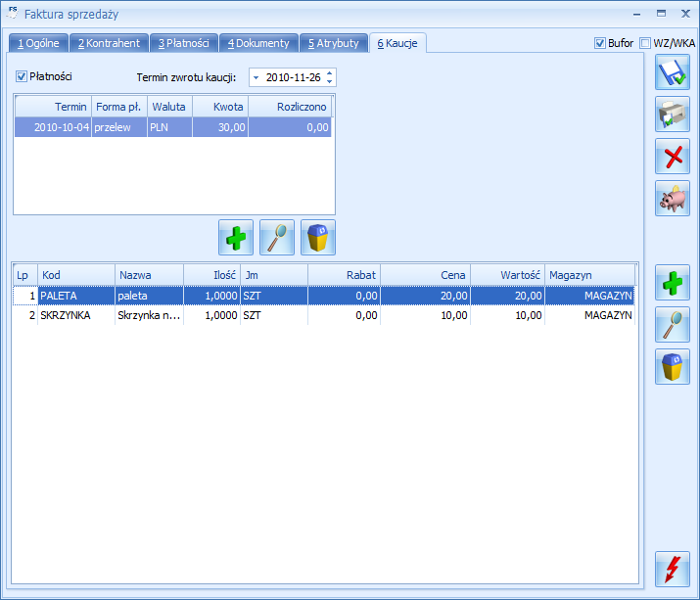Select the SKRZYNKA item row
700x600 pixels.
(x=324, y=315)
